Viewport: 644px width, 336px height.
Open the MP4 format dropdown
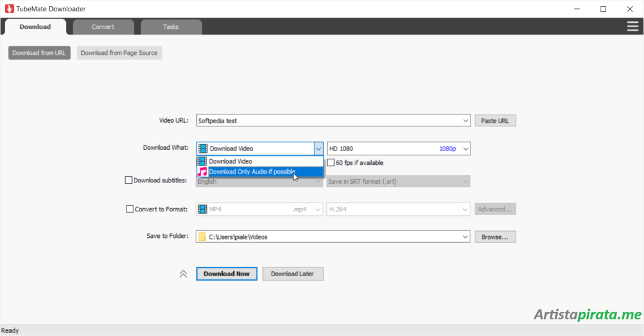(260, 209)
